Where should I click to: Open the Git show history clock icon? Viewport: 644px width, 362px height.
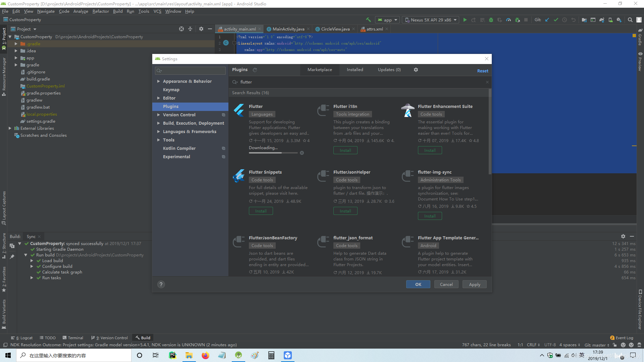coord(565,20)
